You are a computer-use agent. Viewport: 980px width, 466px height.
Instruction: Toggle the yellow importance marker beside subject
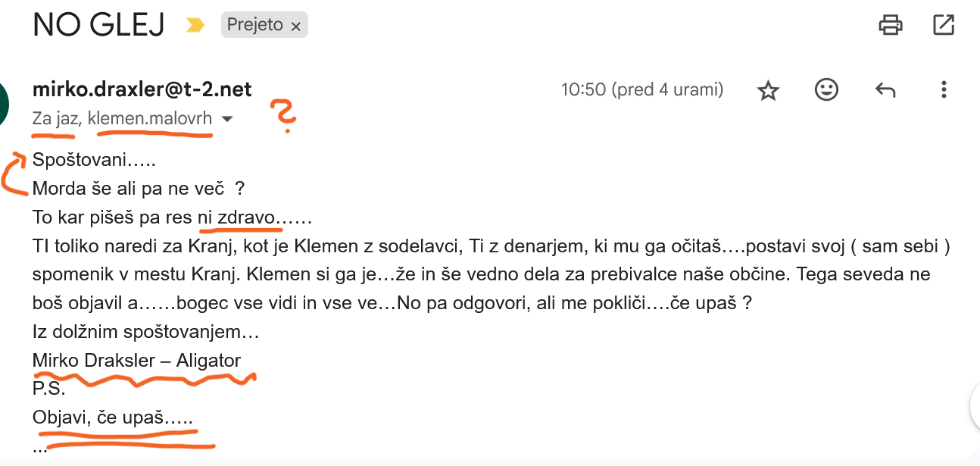195,26
